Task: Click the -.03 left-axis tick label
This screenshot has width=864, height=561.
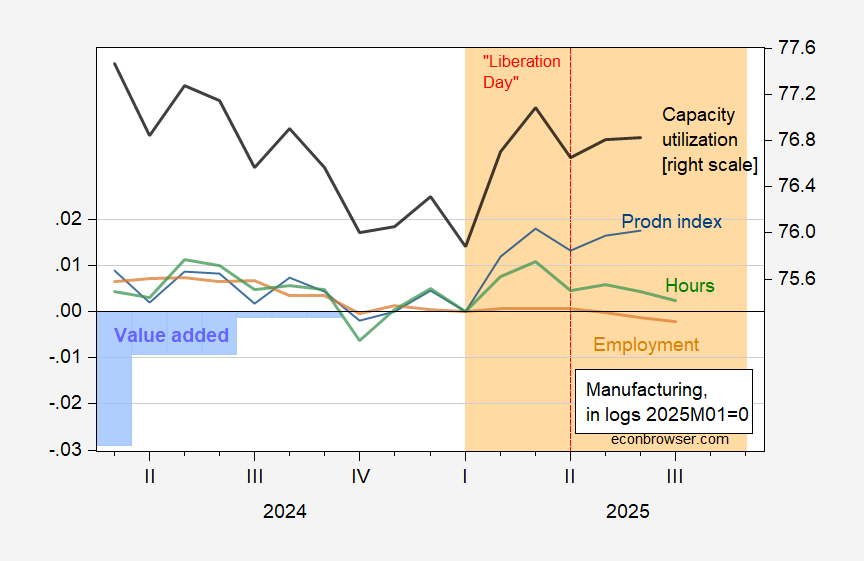Action: pyautogui.click(x=70, y=450)
